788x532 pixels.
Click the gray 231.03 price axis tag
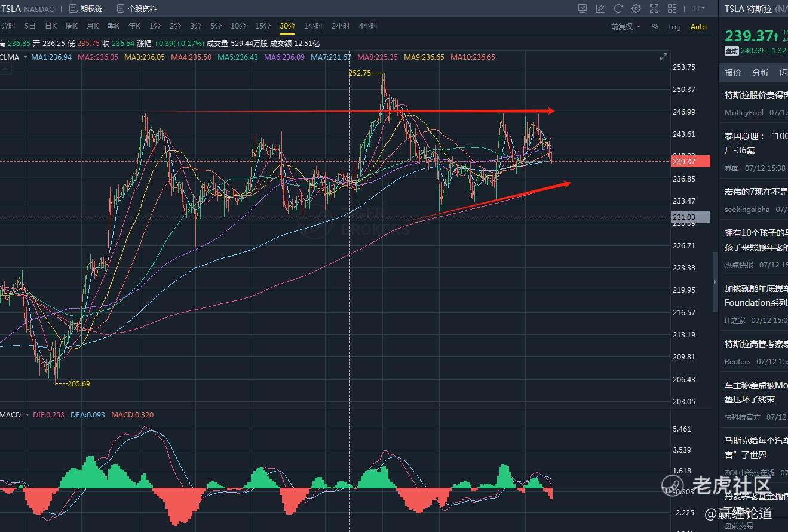coord(691,217)
